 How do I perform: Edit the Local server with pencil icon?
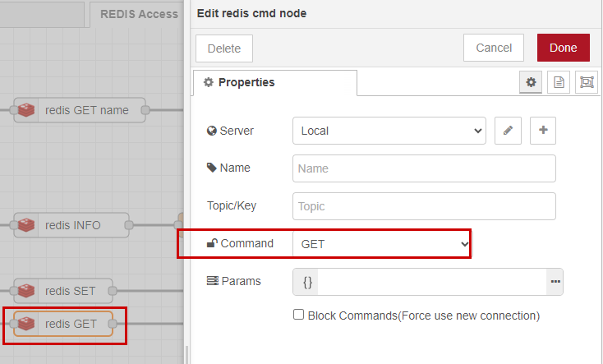pyautogui.click(x=508, y=131)
